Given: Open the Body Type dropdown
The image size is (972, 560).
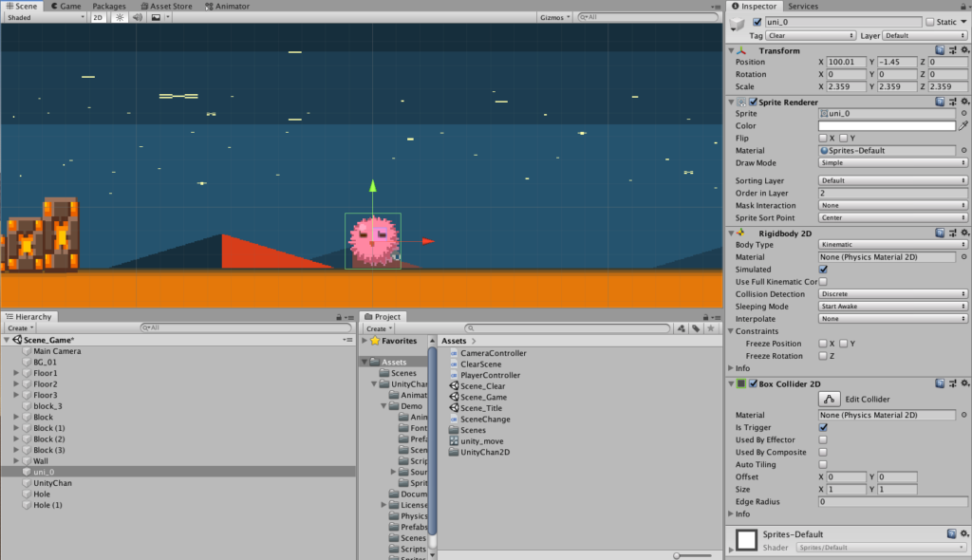Looking at the screenshot, I should pos(890,244).
